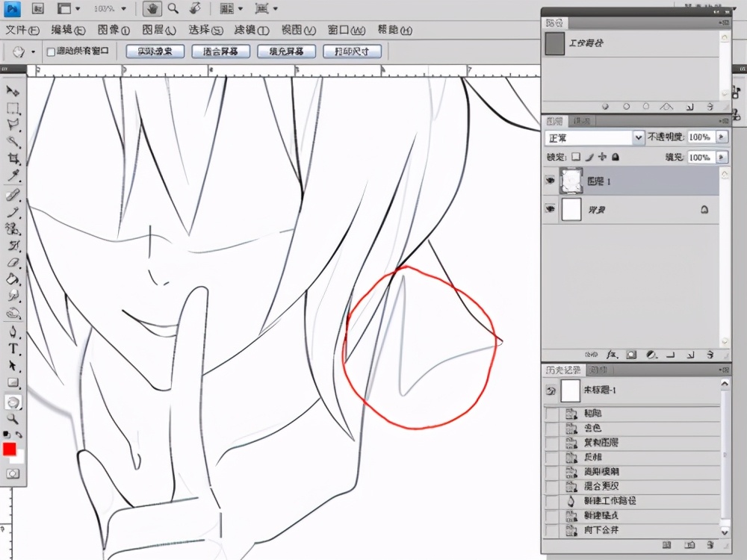This screenshot has width=747, height=560.
Task: Open the 滤镜(T) menu
Action: coord(251,31)
